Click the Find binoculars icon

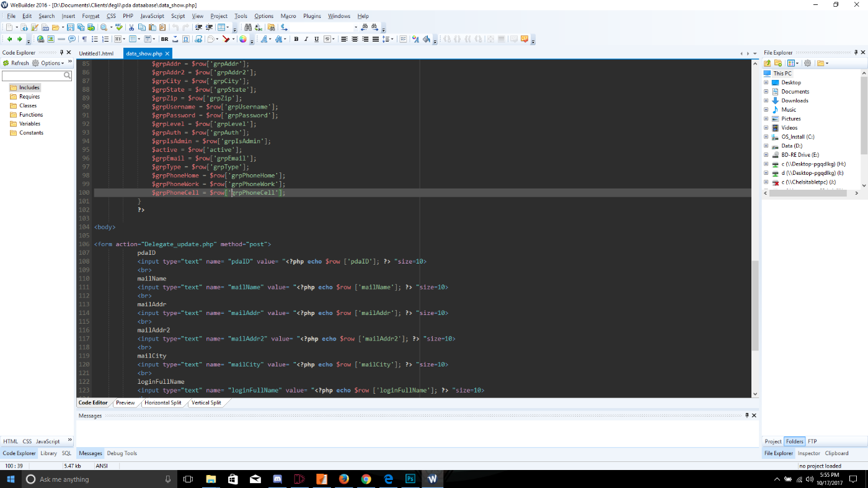pos(248,27)
